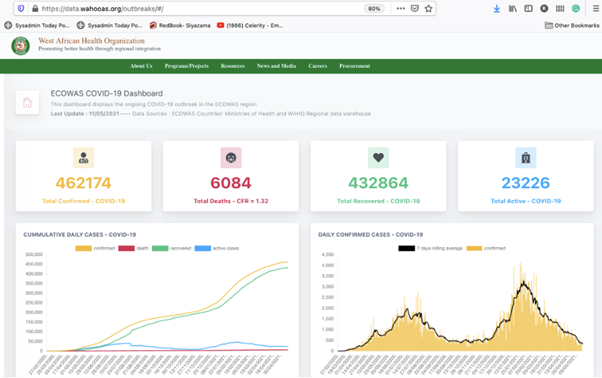Open the Programs/Projects menu
602x378 pixels.
(187, 66)
